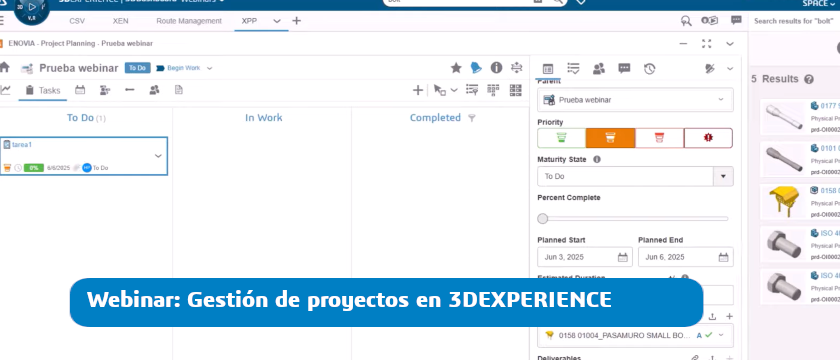Open Planned Start calendar picker
Image resolution: width=840 pixels, height=360 pixels.
pyautogui.click(x=622, y=257)
